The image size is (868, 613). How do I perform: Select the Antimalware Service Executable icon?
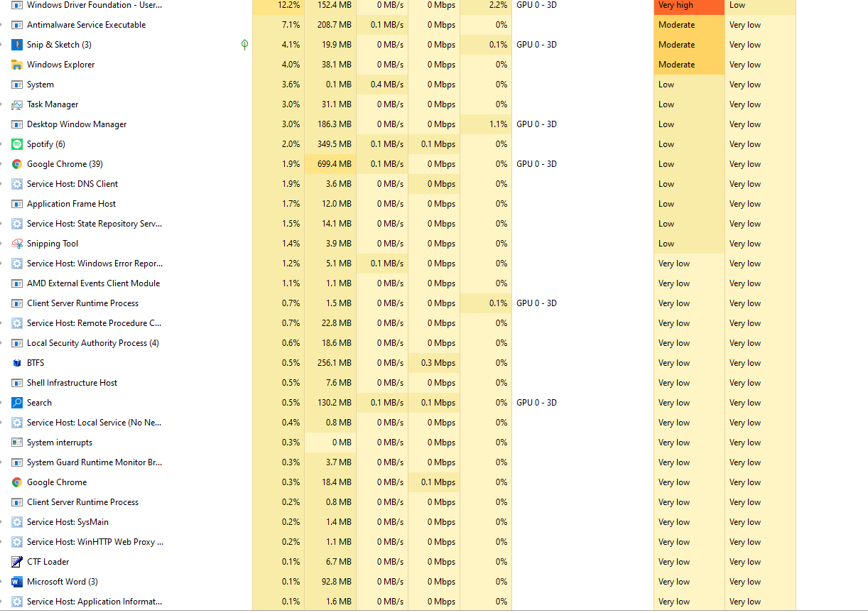(17, 25)
